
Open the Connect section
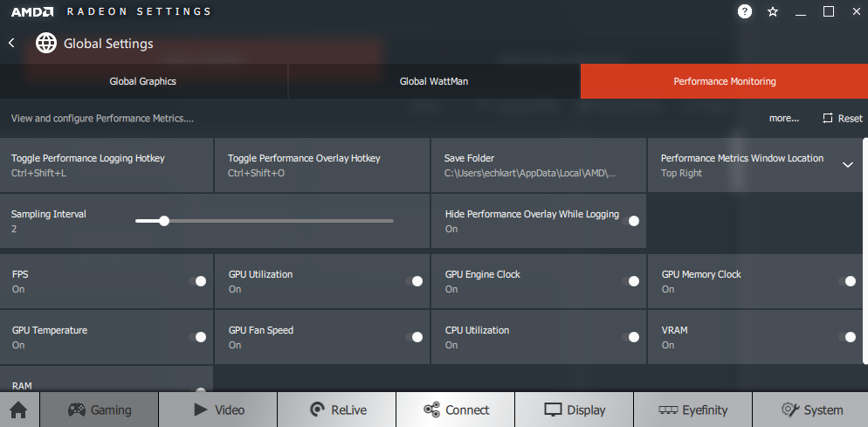456,410
